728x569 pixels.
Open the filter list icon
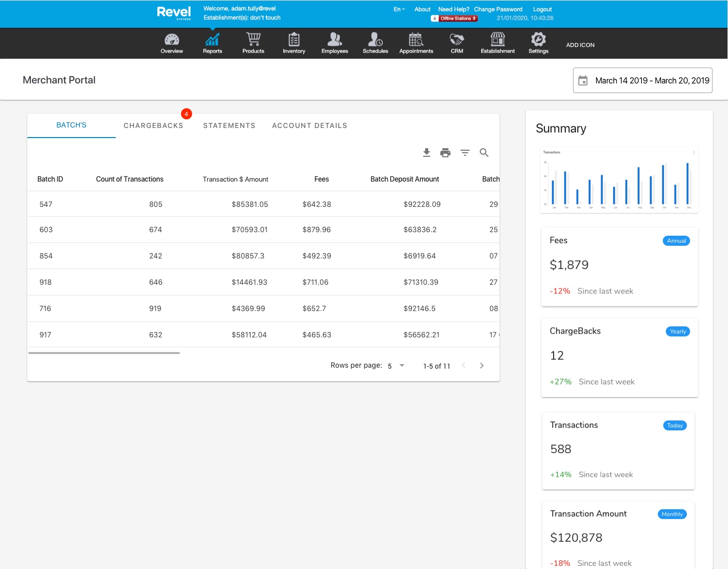point(465,153)
